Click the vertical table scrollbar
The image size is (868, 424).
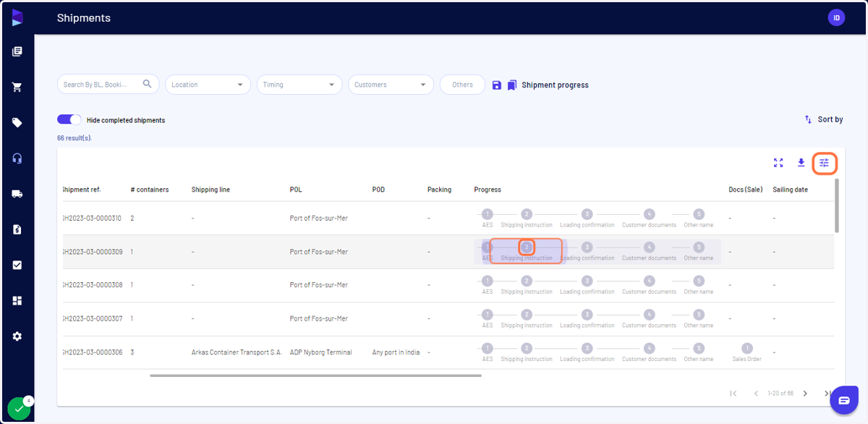pos(837,205)
